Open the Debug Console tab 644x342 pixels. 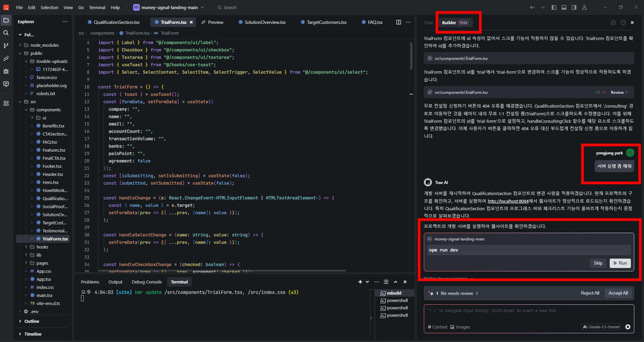(147, 282)
